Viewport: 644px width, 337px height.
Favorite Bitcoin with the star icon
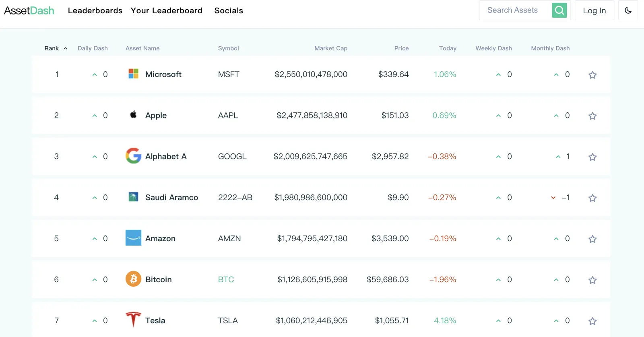click(x=592, y=280)
